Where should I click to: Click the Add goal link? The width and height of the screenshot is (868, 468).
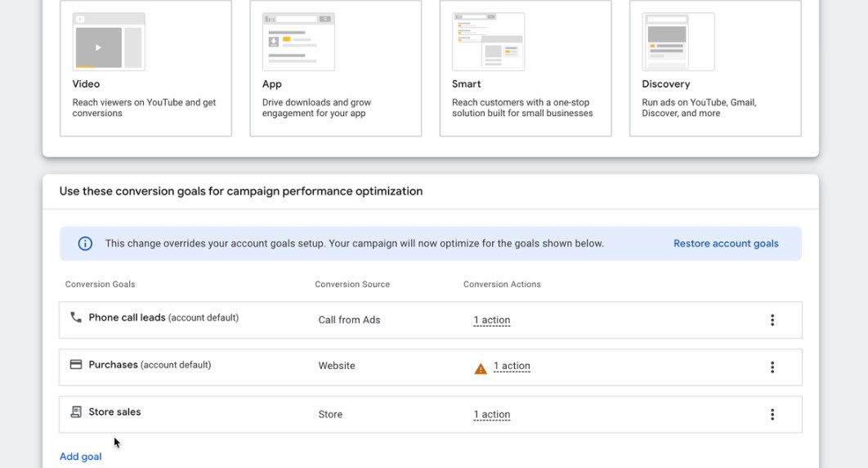(80, 457)
